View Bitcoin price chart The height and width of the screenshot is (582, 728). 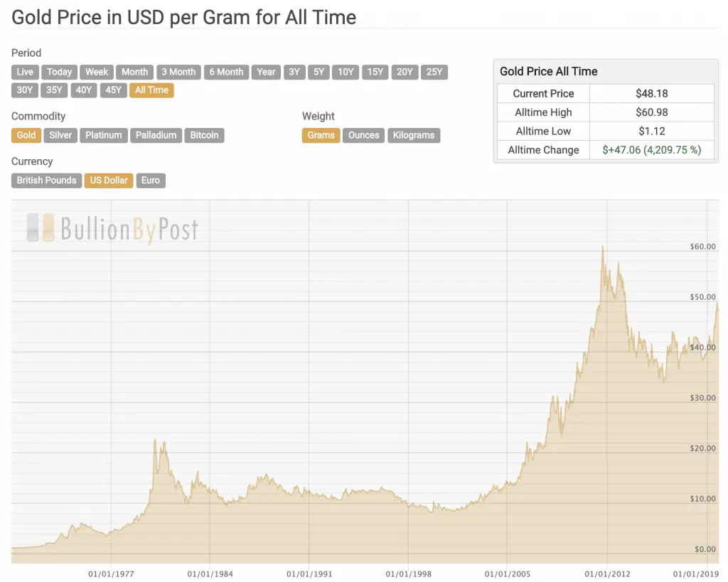[x=204, y=135]
